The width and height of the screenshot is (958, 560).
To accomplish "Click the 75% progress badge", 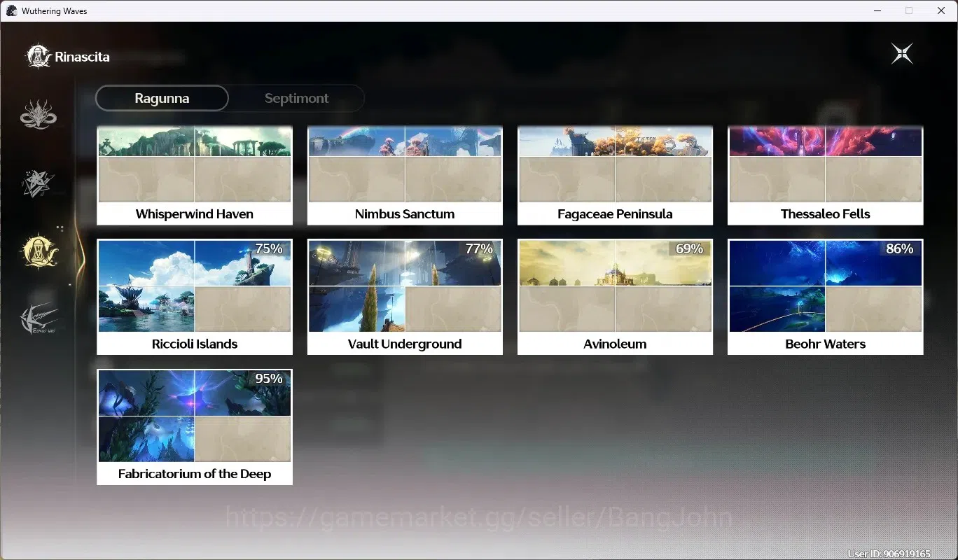I will tap(269, 248).
